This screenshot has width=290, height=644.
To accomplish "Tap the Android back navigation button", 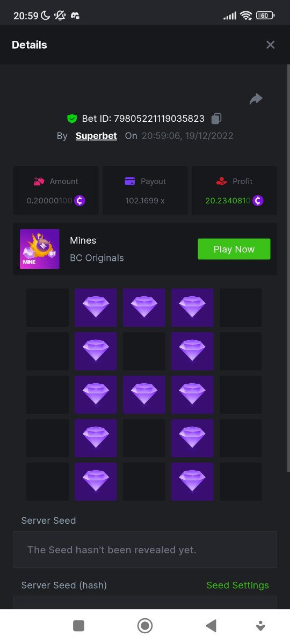I will point(211,625).
